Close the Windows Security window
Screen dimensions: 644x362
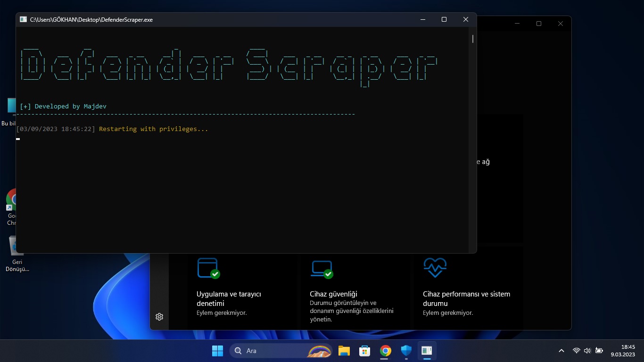pos(561,24)
